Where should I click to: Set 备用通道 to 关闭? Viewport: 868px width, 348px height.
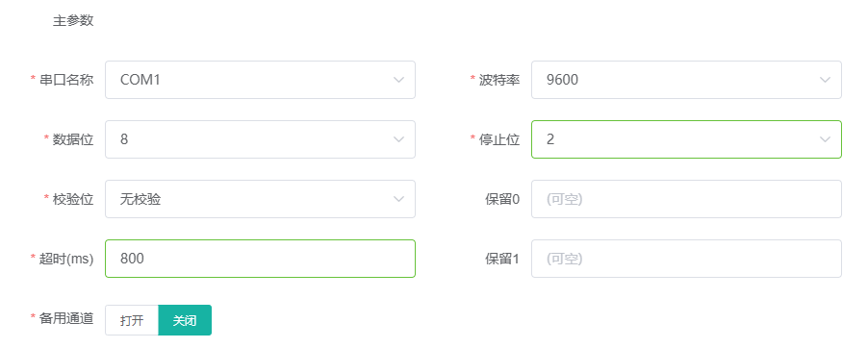pos(185,320)
